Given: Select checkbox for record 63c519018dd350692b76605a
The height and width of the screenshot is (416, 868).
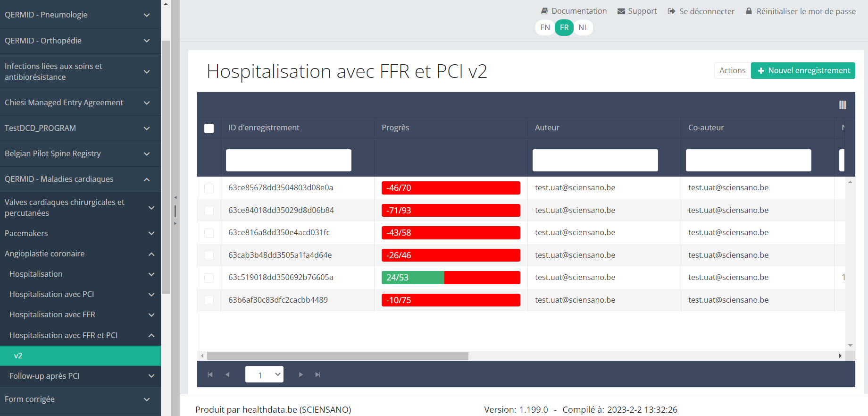Looking at the screenshot, I should (209, 278).
